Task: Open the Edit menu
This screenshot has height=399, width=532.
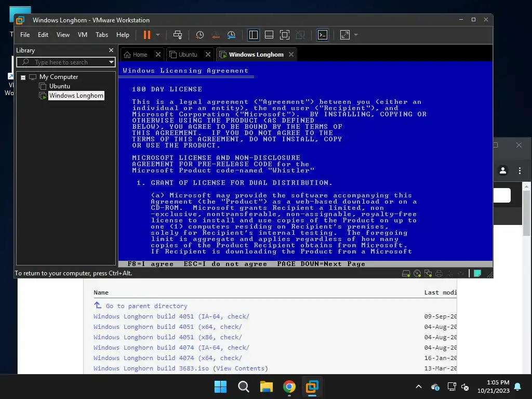Action: pyautogui.click(x=43, y=35)
